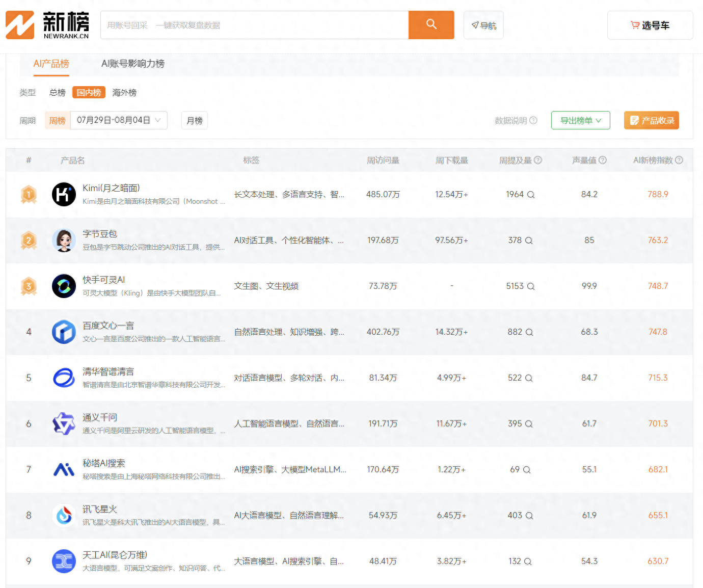Click the 485.07万 weekly visits value
This screenshot has height=588, width=703.
coord(383,194)
